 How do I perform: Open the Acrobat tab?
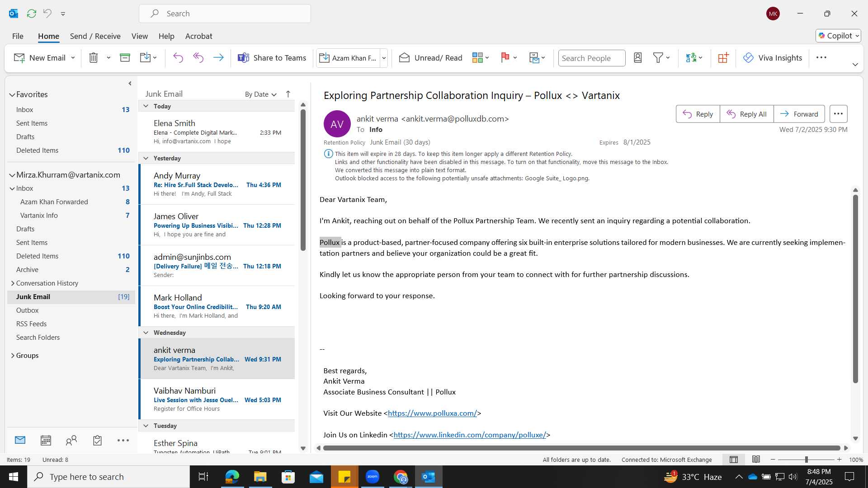coord(198,36)
